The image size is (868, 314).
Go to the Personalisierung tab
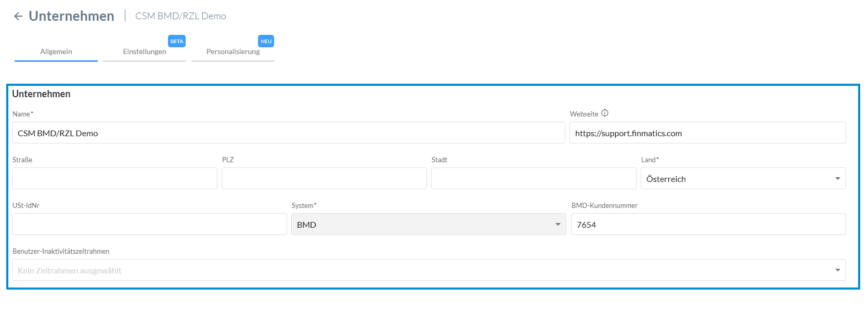[233, 51]
